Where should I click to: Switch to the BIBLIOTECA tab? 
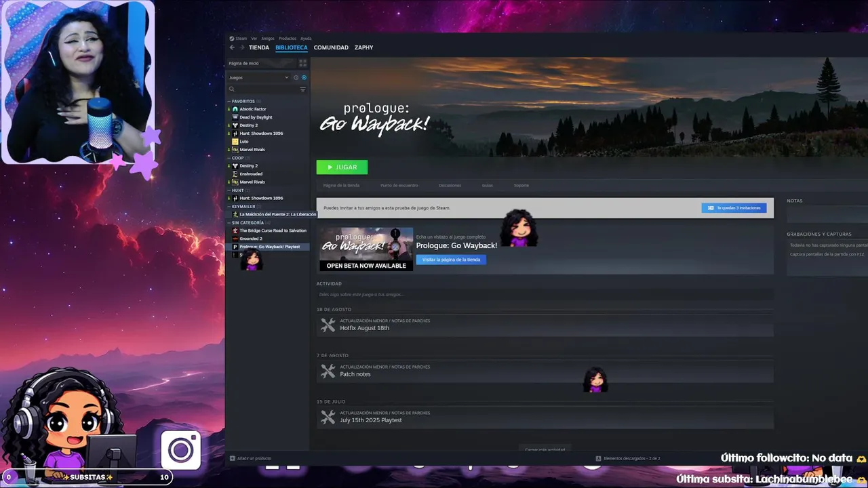292,47
